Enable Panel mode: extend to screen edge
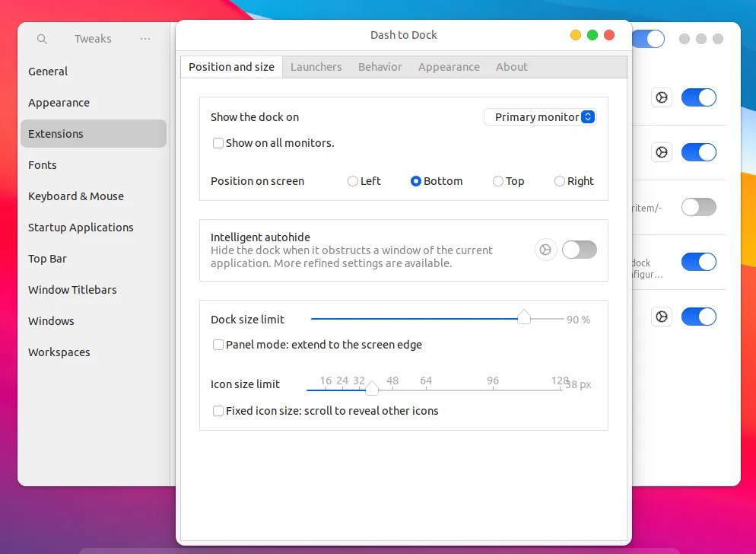The height and width of the screenshot is (554, 756). [218, 345]
